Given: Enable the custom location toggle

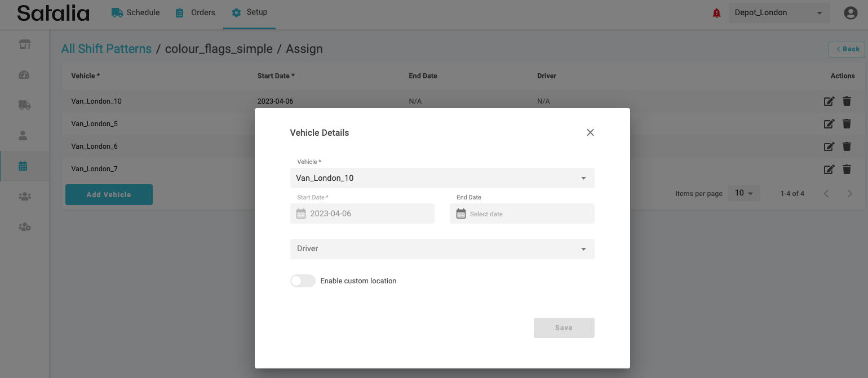Looking at the screenshot, I should coord(303,281).
